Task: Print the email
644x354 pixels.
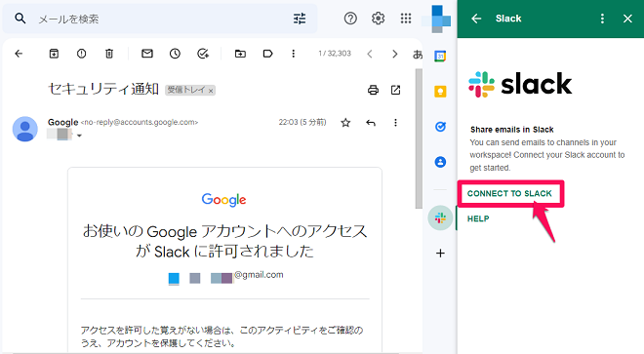Action: coord(373,90)
